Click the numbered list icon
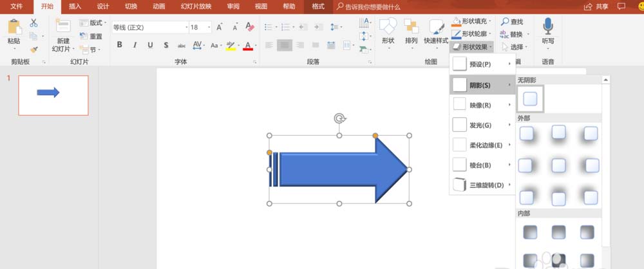The image size is (644, 269). (x=285, y=27)
